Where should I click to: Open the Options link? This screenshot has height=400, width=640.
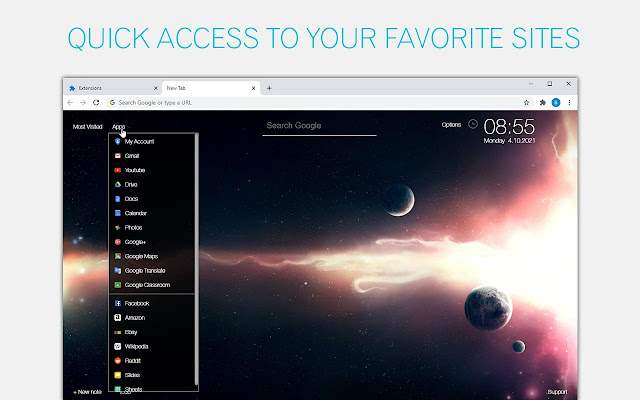pos(451,125)
